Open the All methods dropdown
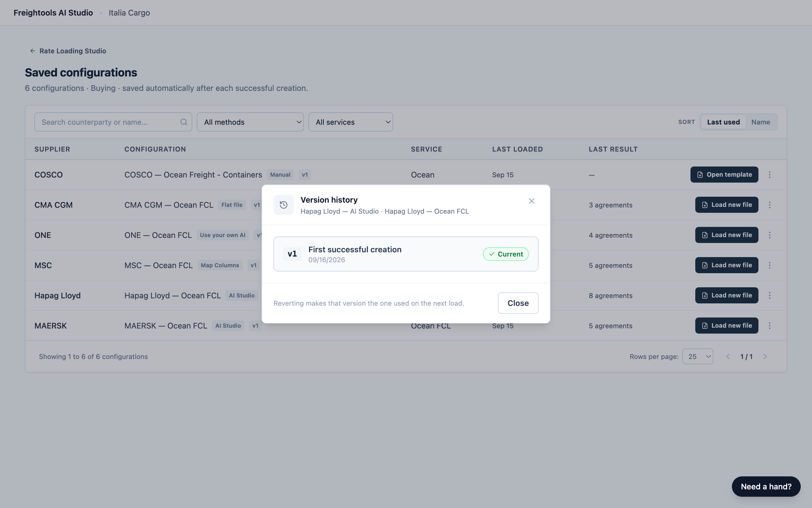 250,122
